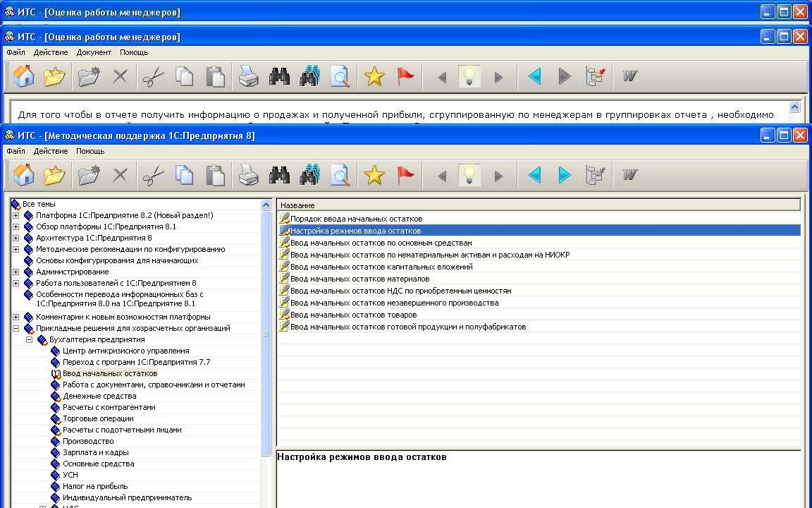Click the print icon in Методическая поддержка toolbar

coord(248,175)
